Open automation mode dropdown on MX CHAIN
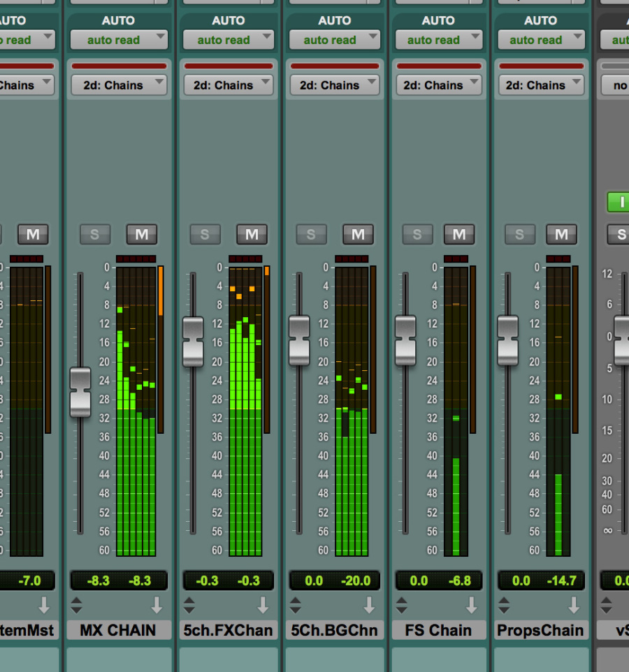 tap(119, 40)
